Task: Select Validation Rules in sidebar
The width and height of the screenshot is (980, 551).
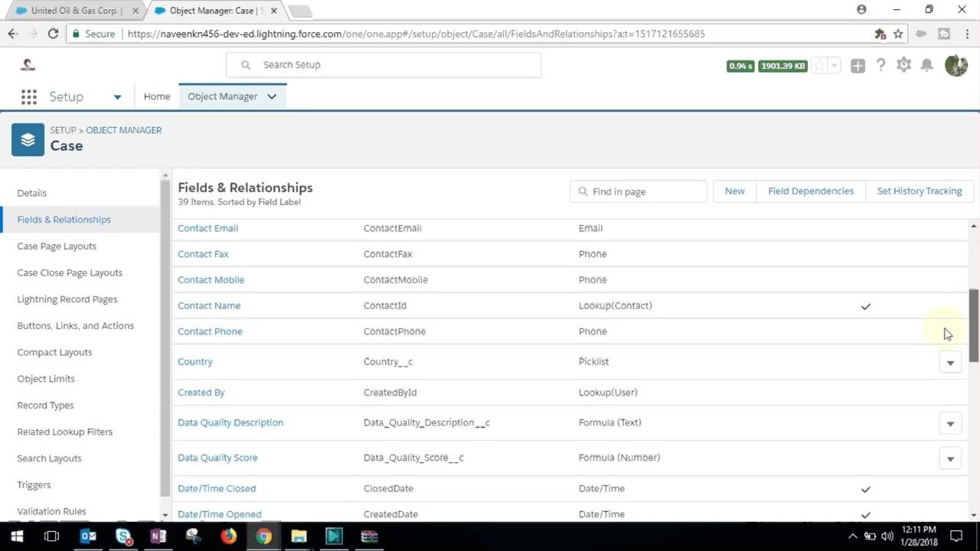Action: [x=51, y=511]
